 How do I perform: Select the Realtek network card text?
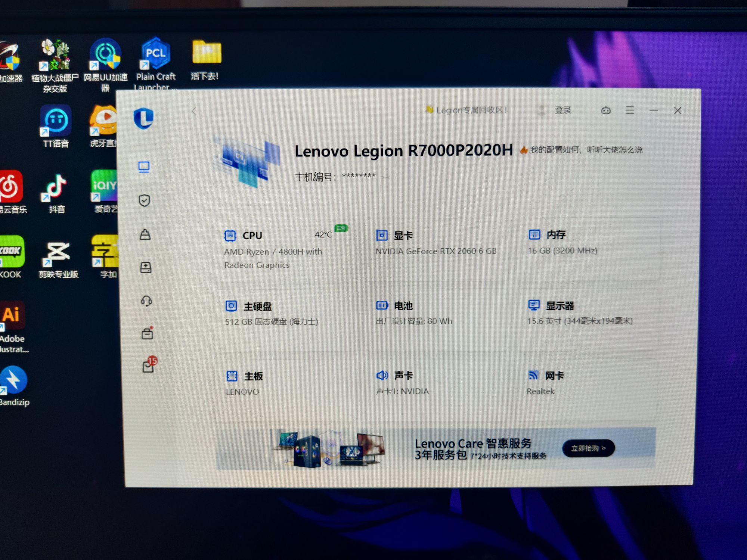(x=540, y=391)
